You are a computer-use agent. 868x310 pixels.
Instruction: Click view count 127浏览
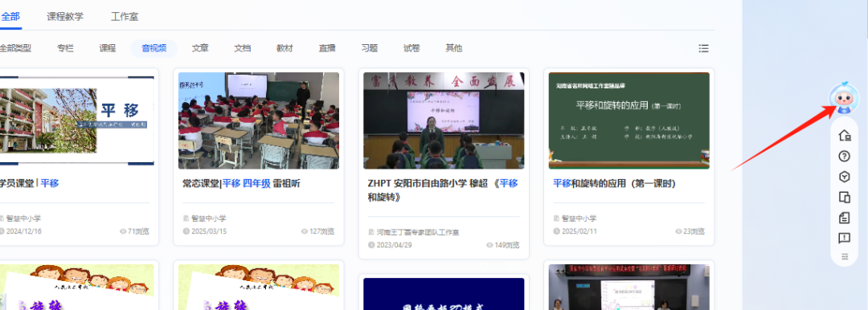(x=321, y=231)
